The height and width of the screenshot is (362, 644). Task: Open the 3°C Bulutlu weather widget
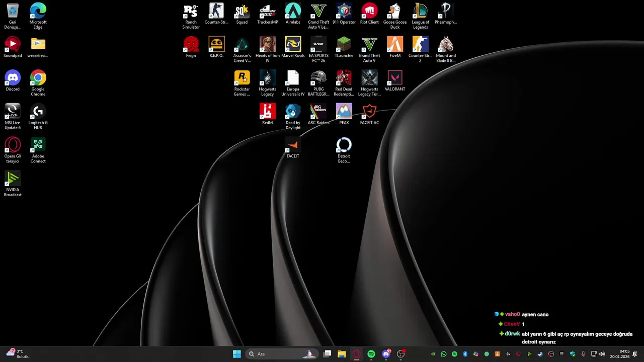18,354
